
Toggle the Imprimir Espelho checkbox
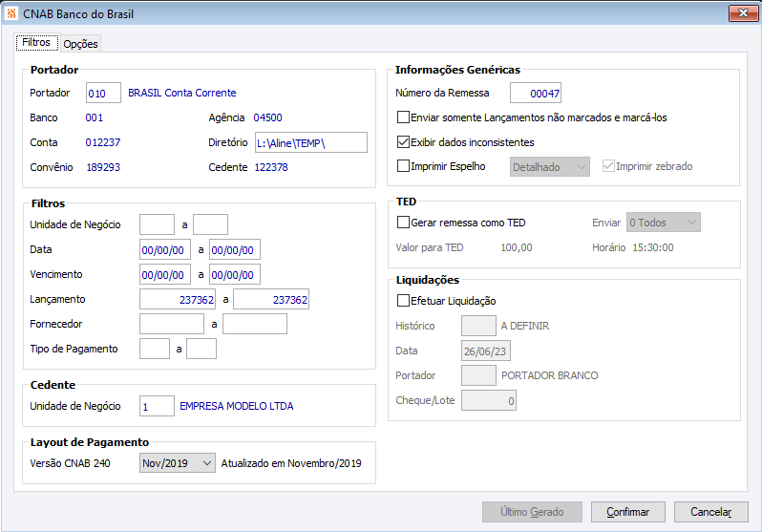coord(403,166)
